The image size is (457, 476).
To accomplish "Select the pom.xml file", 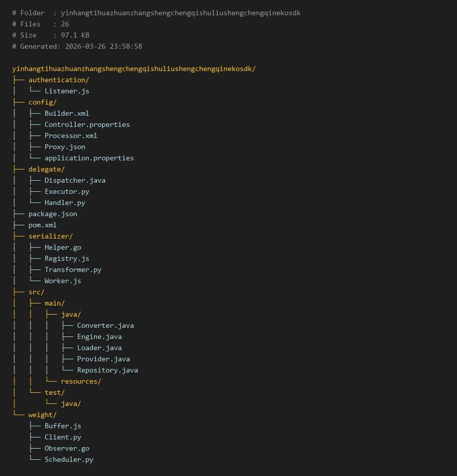I will [42, 225].
